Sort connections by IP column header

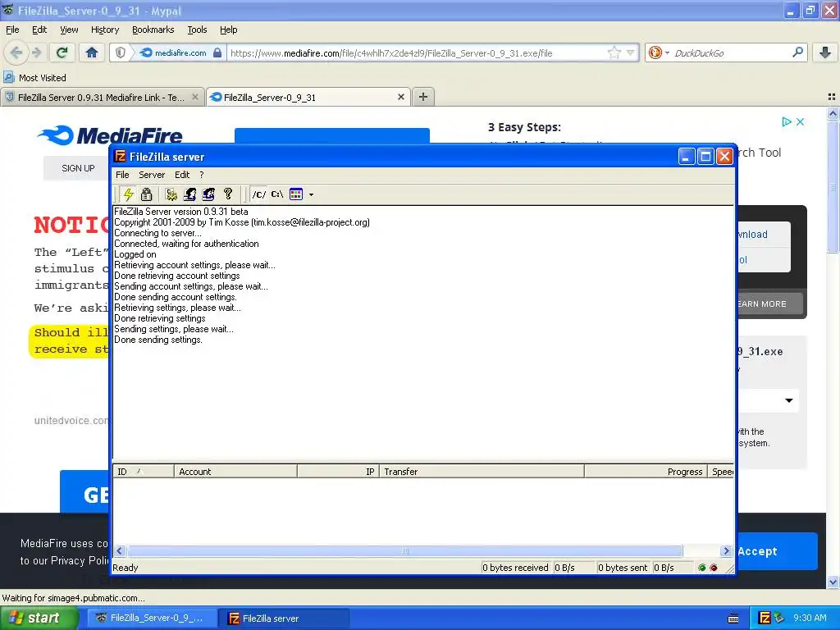coord(338,472)
